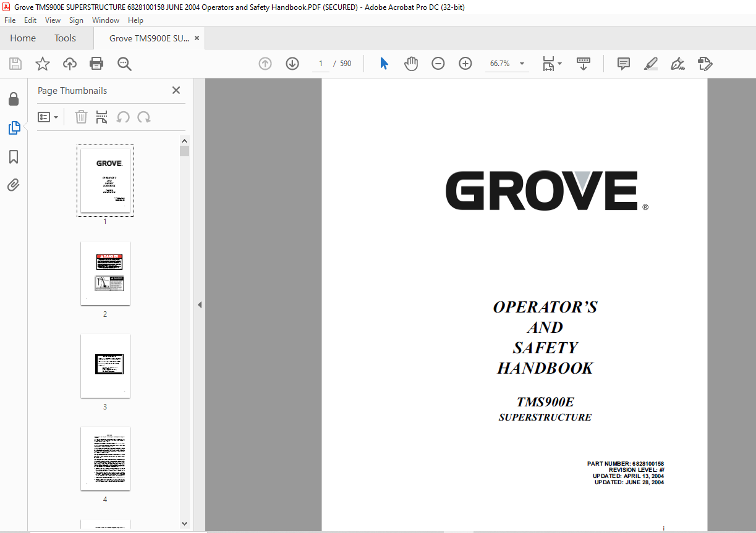The width and height of the screenshot is (756, 533).
Task: Open the Help menu
Action: coord(135,20)
